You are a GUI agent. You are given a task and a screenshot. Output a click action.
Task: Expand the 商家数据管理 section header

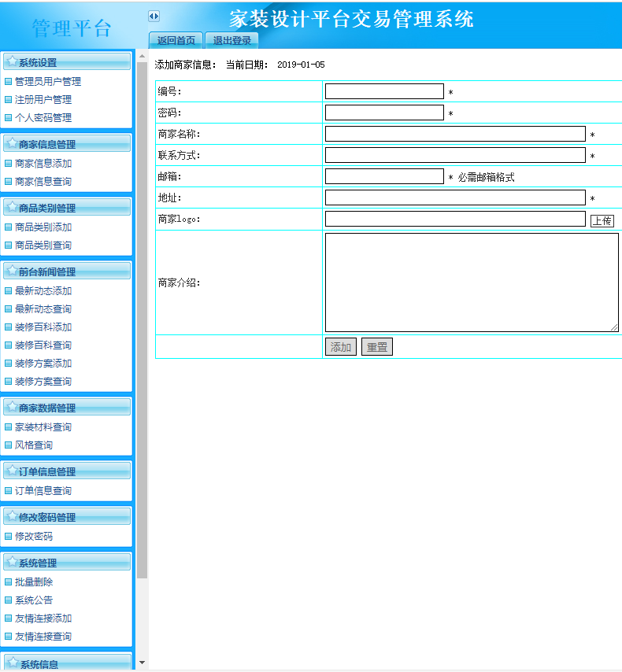67,408
